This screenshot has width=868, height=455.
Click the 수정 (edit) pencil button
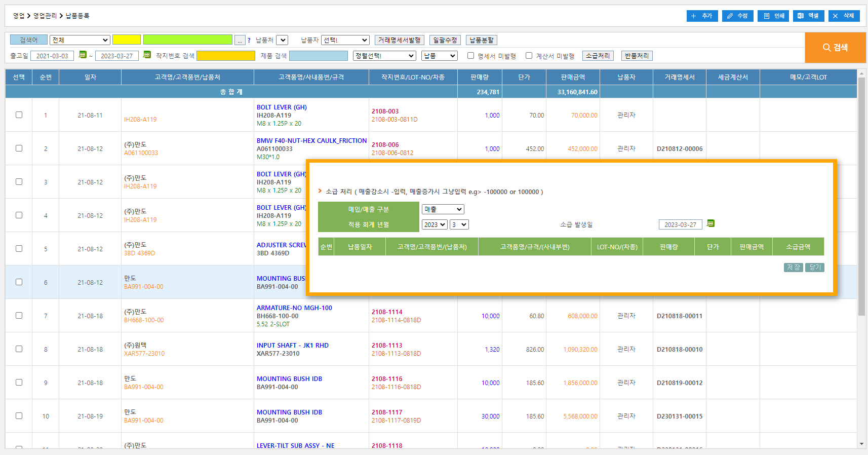coord(737,16)
